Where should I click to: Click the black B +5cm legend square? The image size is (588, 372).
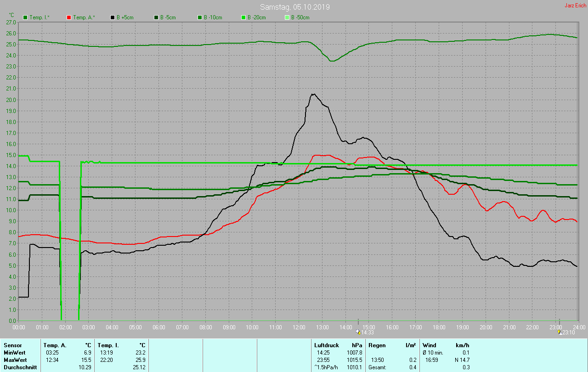click(113, 17)
